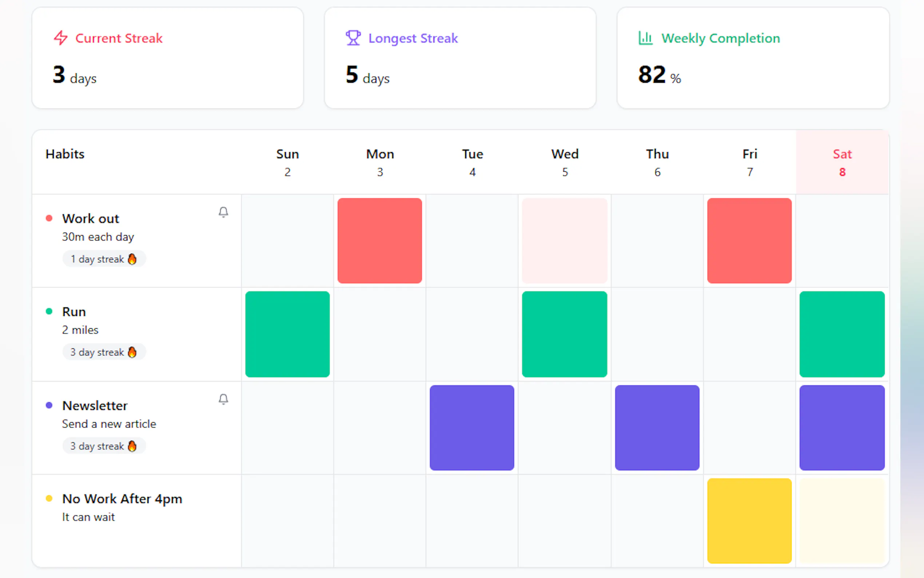The image size is (924, 578).
Task: Click the fire icon on Newsletter streak
Action: pyautogui.click(x=132, y=446)
